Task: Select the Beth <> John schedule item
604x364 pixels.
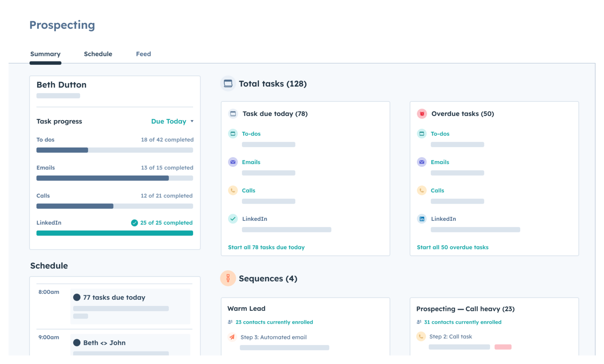Action: click(x=104, y=343)
